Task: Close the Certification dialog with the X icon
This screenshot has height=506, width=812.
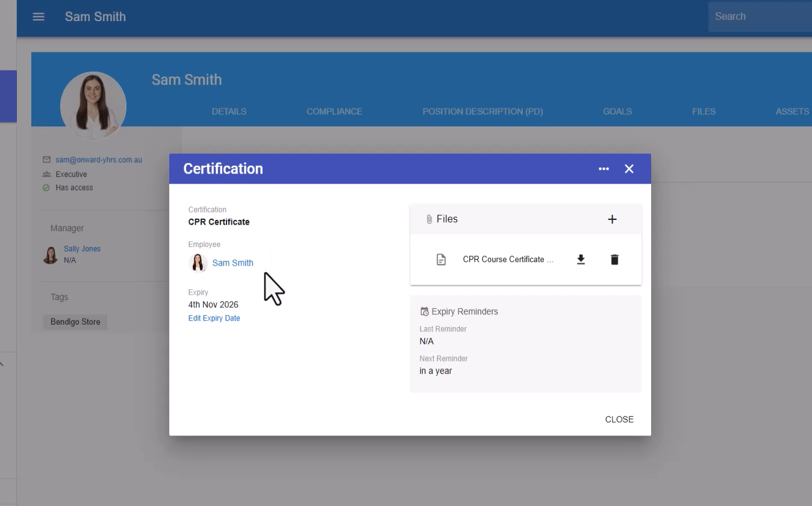Action: [629, 169]
